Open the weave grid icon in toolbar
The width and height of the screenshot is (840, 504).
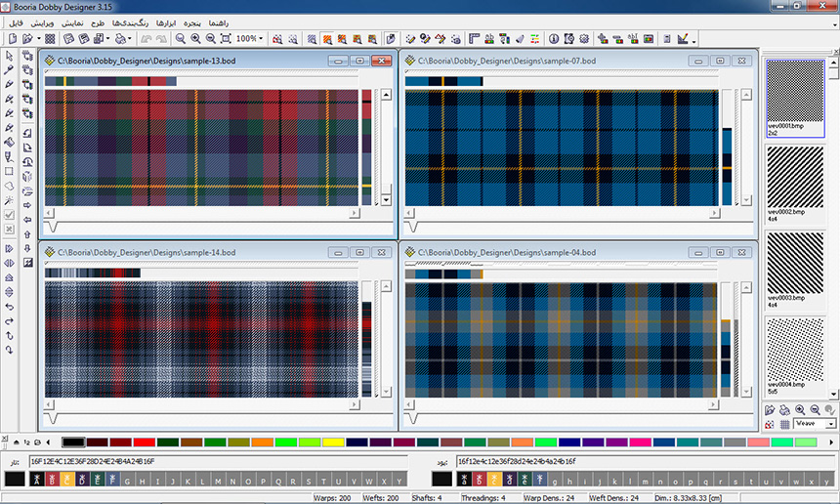pos(50,38)
